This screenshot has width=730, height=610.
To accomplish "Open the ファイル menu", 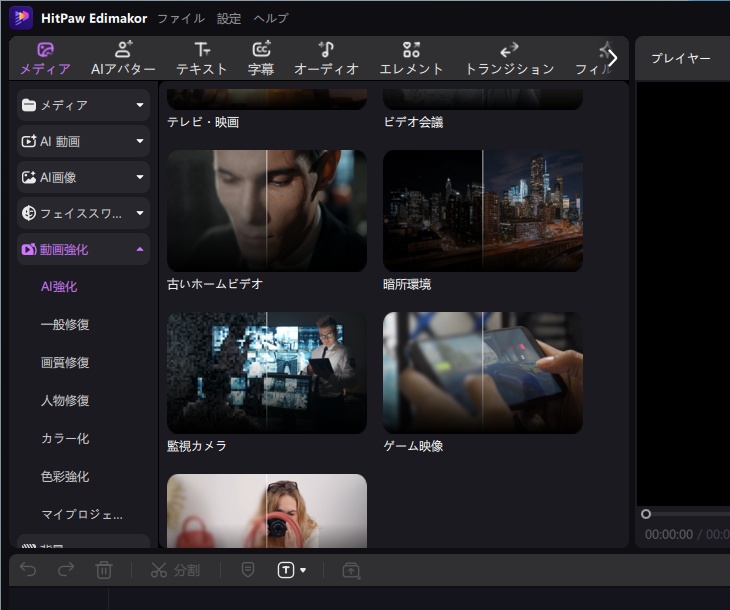I will 181,19.
